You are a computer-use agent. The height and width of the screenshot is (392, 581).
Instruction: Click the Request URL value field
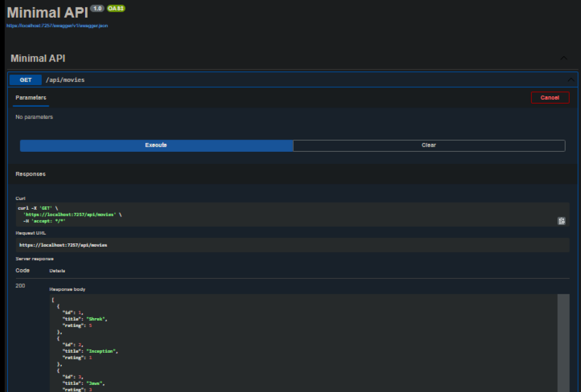[293, 245]
